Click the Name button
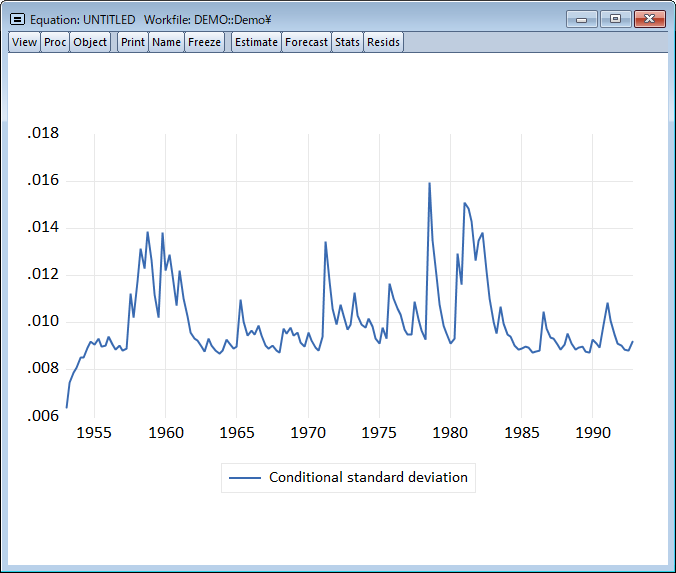 pyautogui.click(x=166, y=42)
